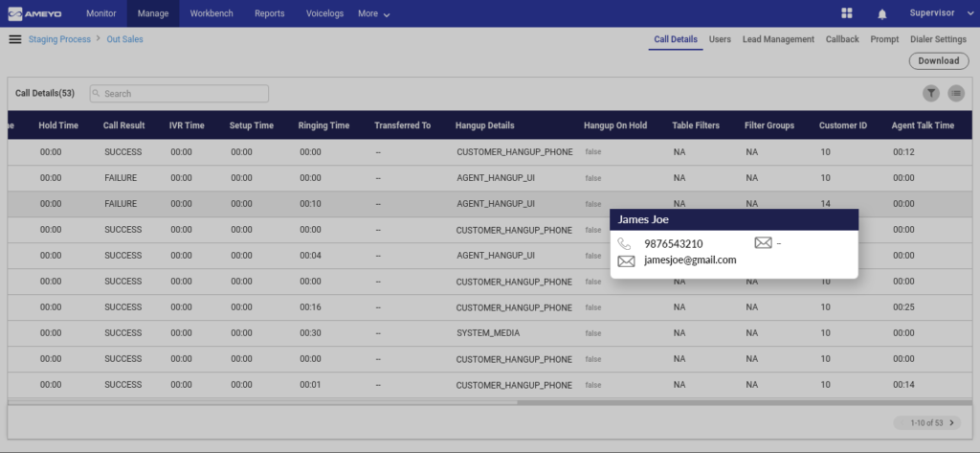The width and height of the screenshot is (980, 453).
Task: Select Ringing Time 00:04 cell
Action: pos(310,256)
